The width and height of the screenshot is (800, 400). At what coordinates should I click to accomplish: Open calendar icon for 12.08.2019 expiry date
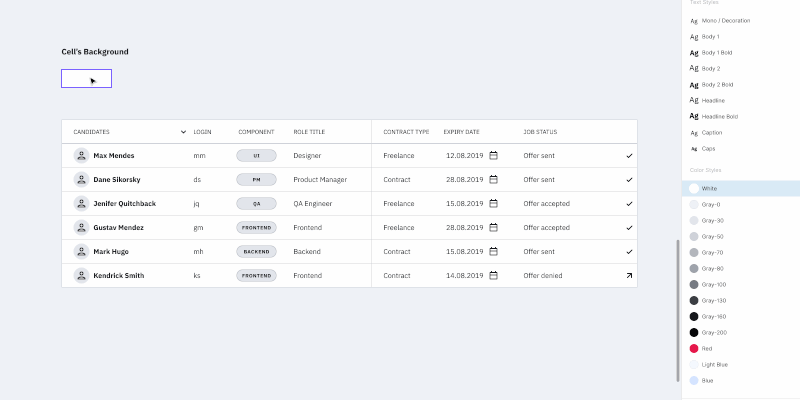493,156
